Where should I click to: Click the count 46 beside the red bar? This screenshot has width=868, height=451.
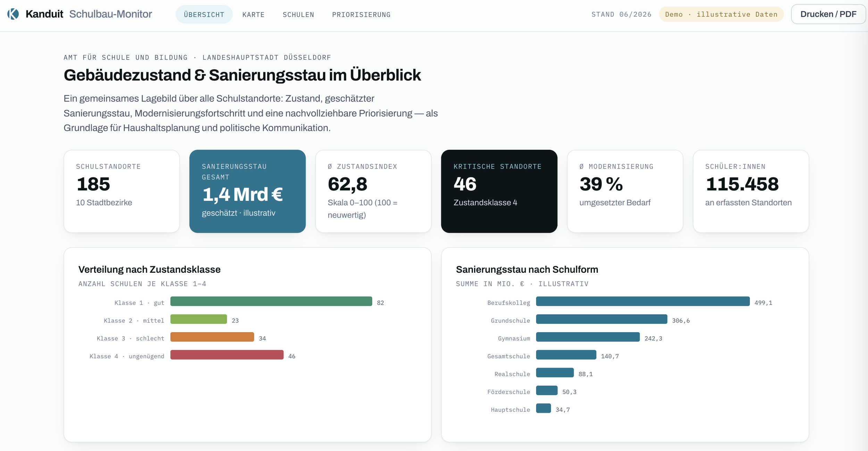point(292,356)
